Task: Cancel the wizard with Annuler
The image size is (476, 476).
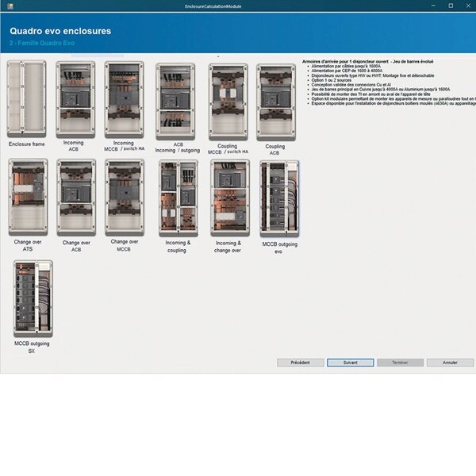Action: (450, 363)
